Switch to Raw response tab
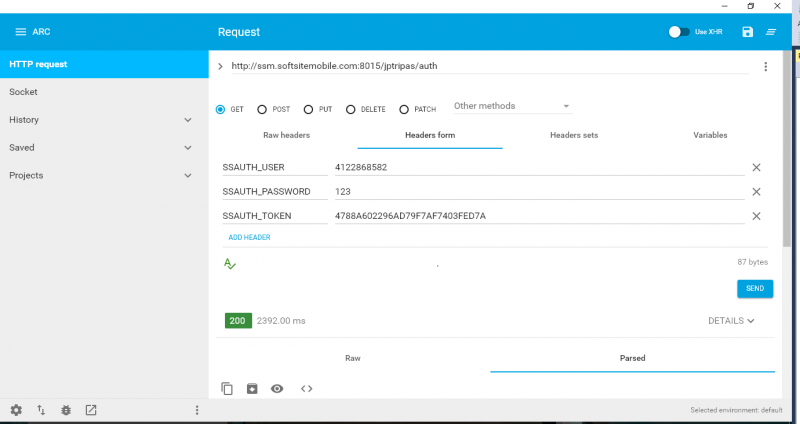800x424 pixels. coord(353,358)
